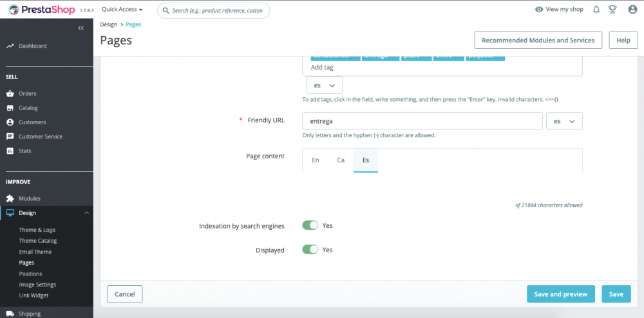Click the search magnifier icon
Image resolution: width=644 pixels, height=318 pixels.
coord(166,11)
